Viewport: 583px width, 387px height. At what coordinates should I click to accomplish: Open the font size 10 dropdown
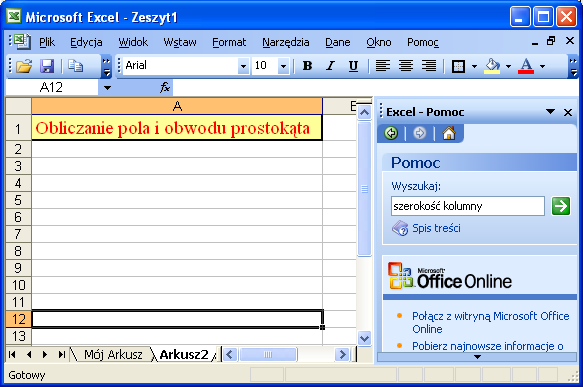coord(283,66)
